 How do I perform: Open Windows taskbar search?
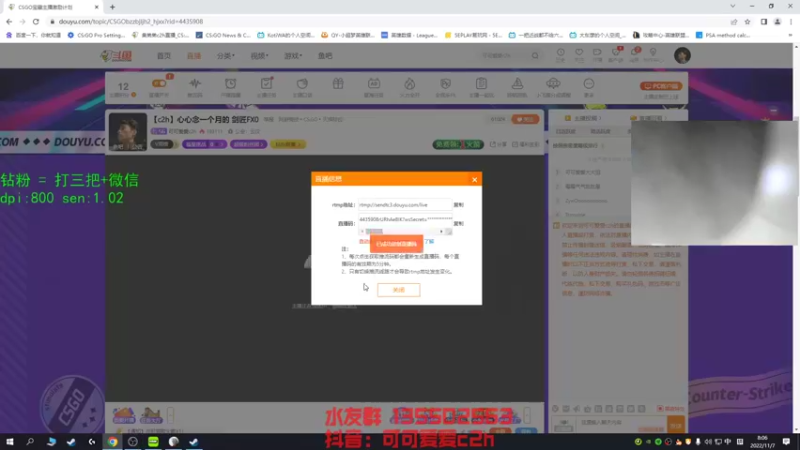30,441
